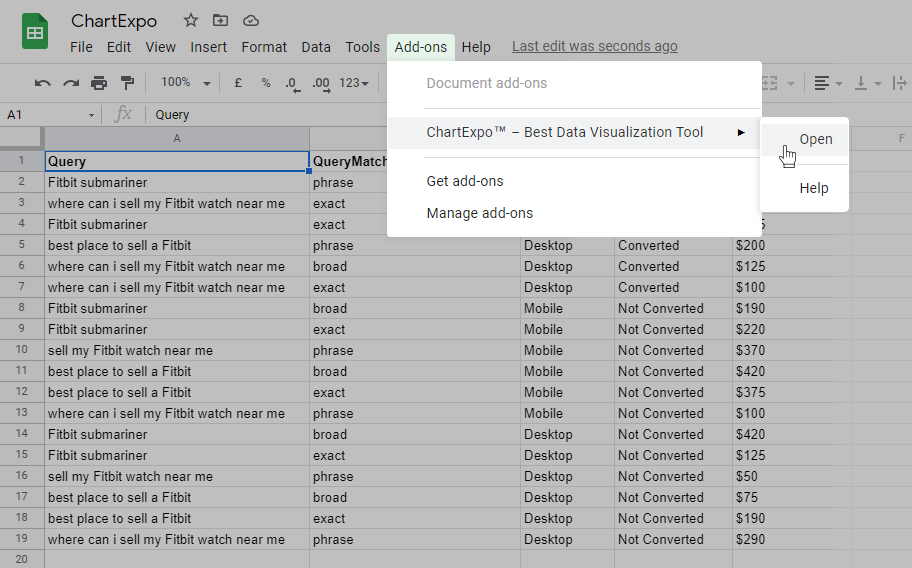
Task: Open the Tools menu
Action: 362,47
